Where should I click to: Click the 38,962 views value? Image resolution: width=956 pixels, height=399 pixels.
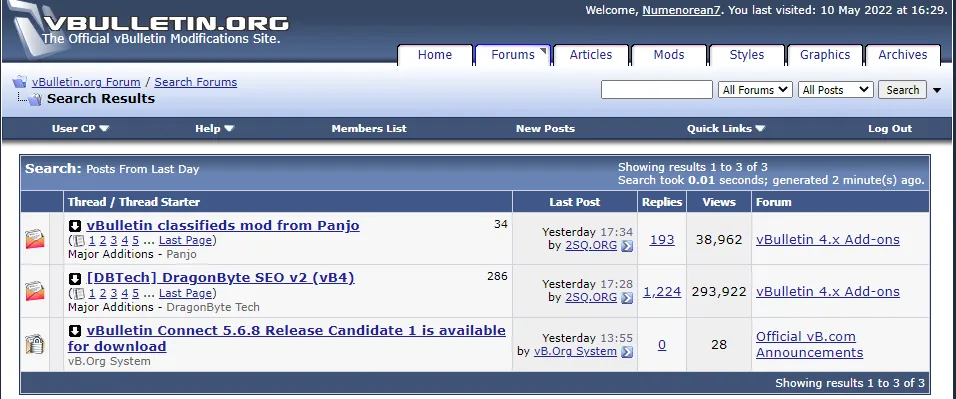point(719,240)
